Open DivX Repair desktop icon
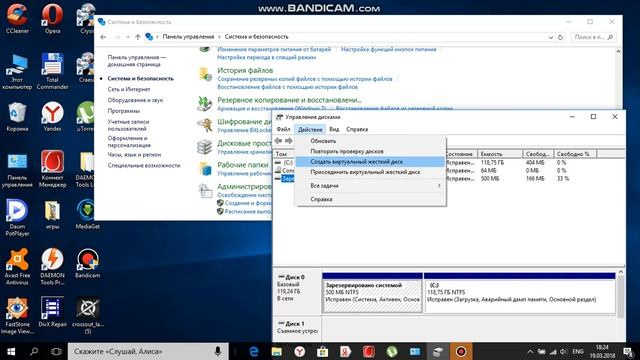Viewport: 640px width, 360px height. [x=52, y=312]
